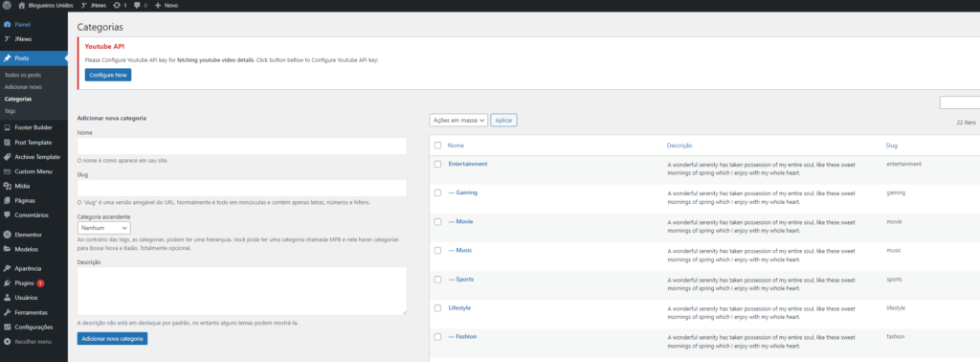Open Post Template in sidebar
The image size is (980, 362).
33,143
